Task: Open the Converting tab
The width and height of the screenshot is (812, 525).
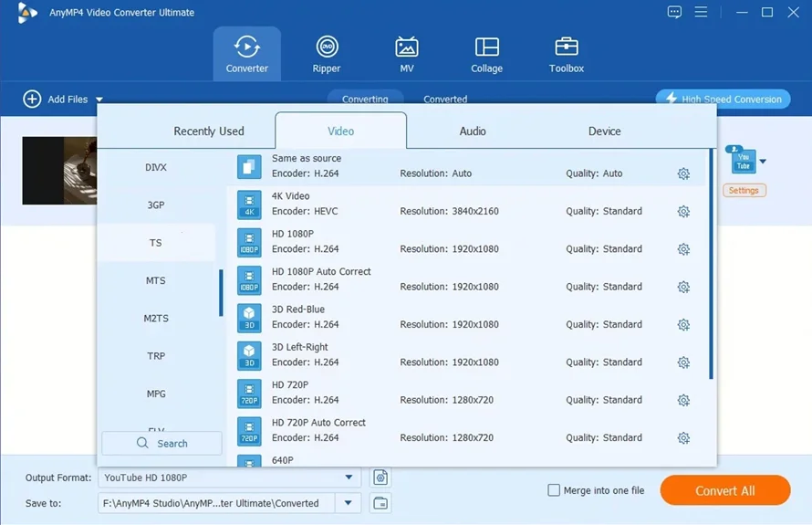Action: (x=365, y=99)
